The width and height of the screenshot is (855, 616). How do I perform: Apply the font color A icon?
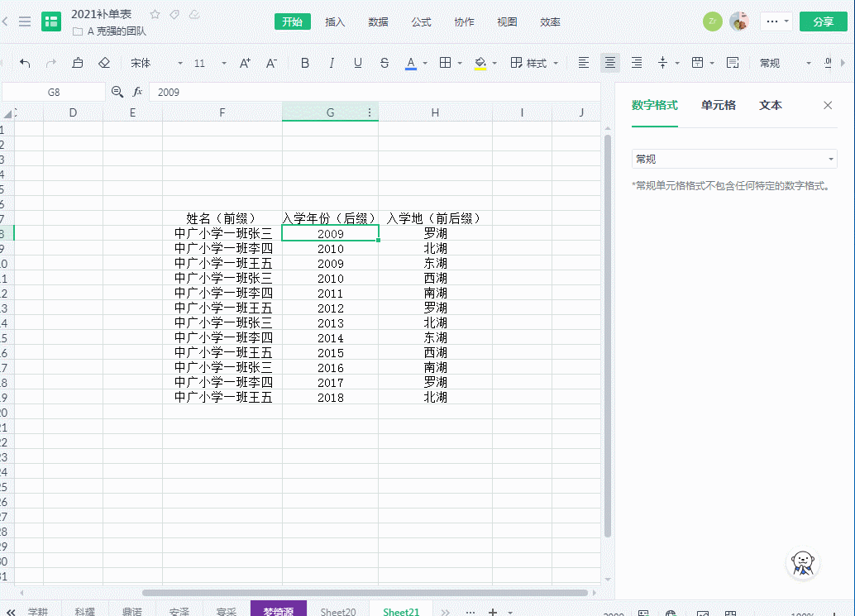[411, 63]
